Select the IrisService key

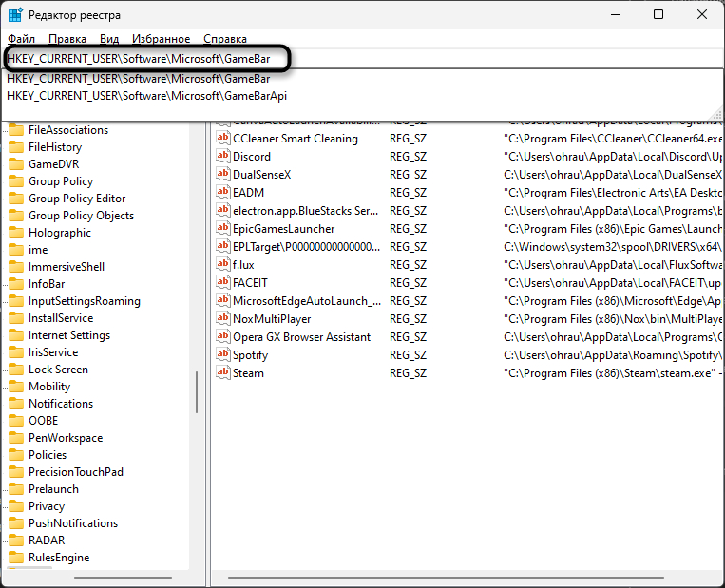click(53, 352)
